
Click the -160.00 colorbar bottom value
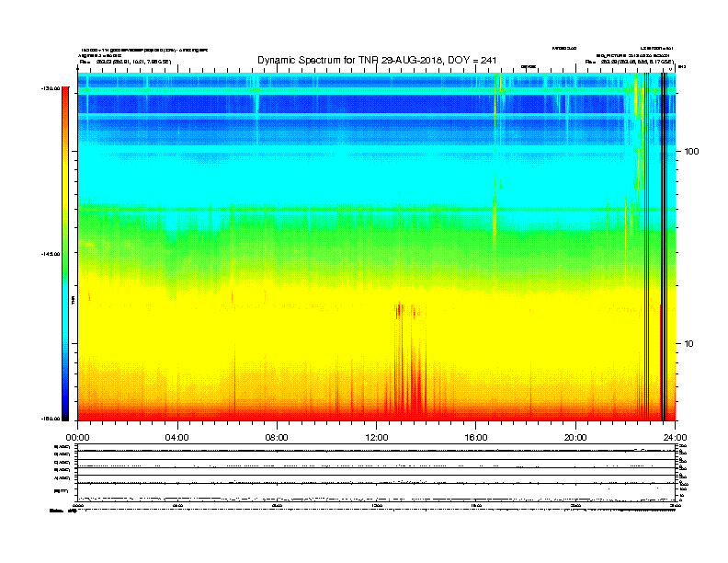click(51, 419)
